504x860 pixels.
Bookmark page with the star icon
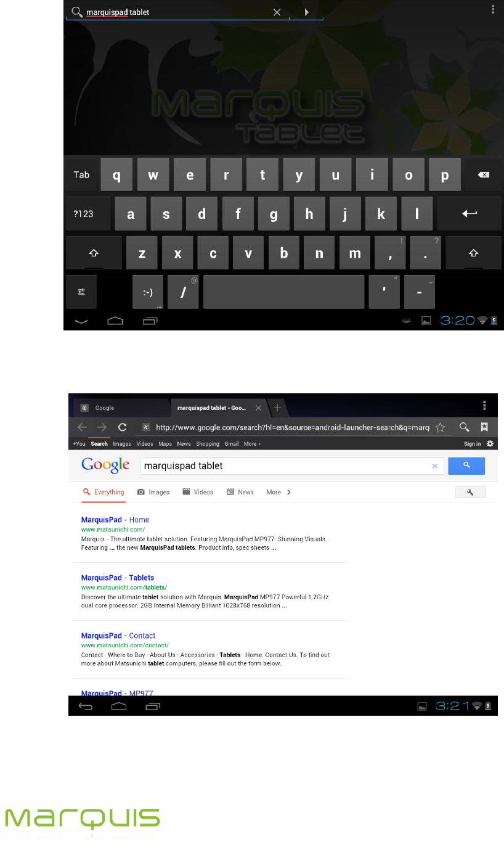[441, 427]
